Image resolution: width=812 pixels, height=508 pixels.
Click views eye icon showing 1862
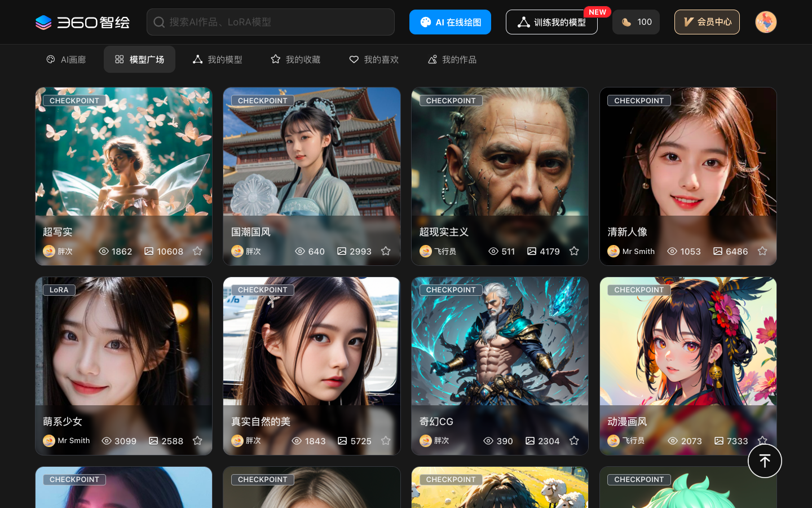(x=104, y=251)
